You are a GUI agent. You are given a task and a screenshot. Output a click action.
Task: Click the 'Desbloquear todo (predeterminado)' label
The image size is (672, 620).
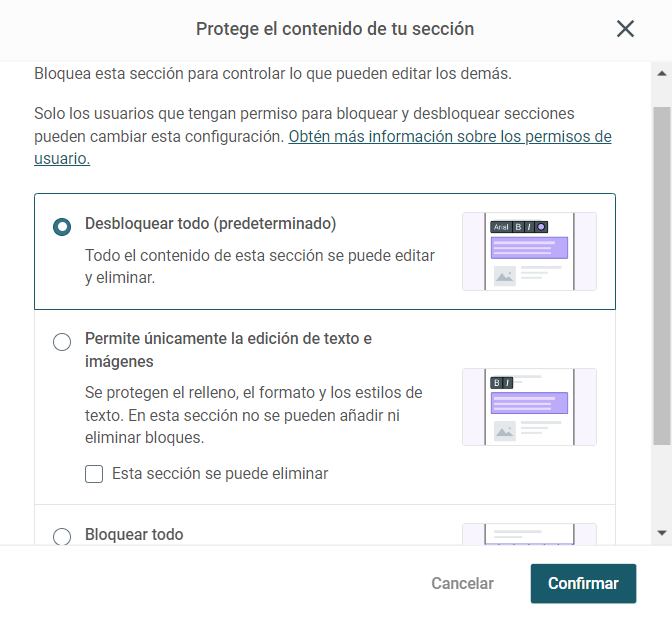(210, 224)
